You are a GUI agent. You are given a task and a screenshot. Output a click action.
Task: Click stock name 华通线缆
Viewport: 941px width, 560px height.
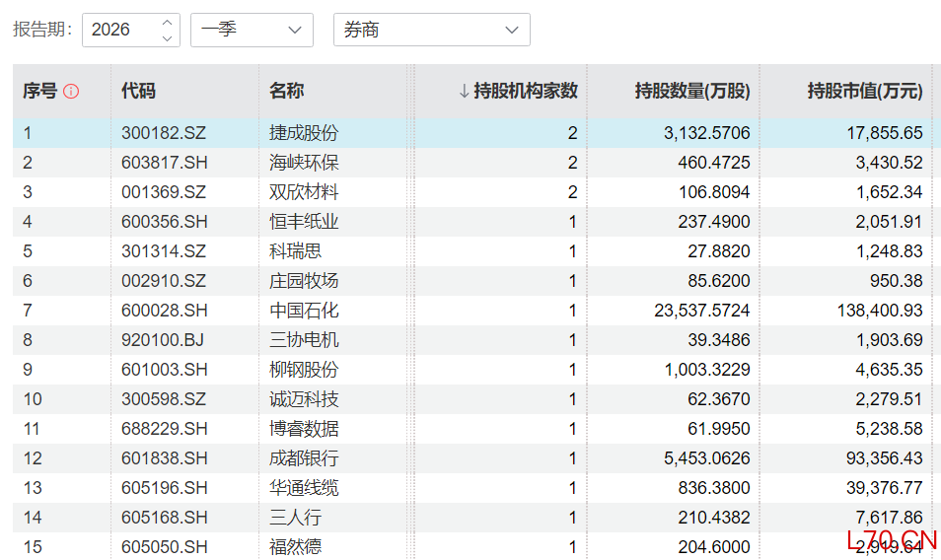(304, 488)
